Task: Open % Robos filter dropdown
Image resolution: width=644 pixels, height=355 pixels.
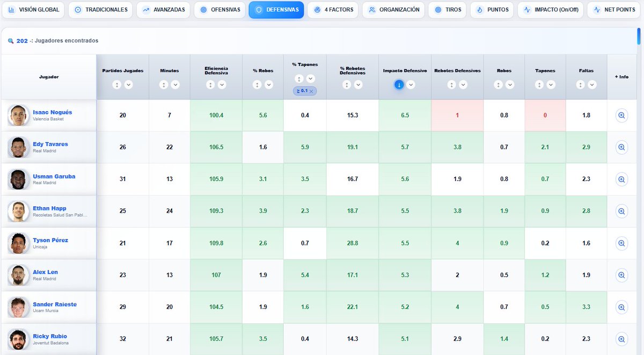Action: (269, 85)
